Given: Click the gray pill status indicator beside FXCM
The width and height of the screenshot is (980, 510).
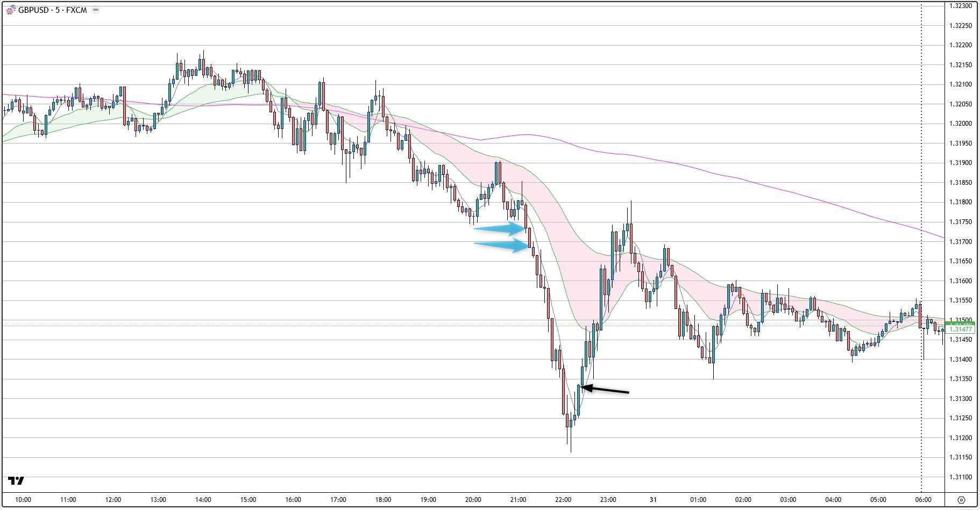Looking at the screenshot, I should (96, 10).
